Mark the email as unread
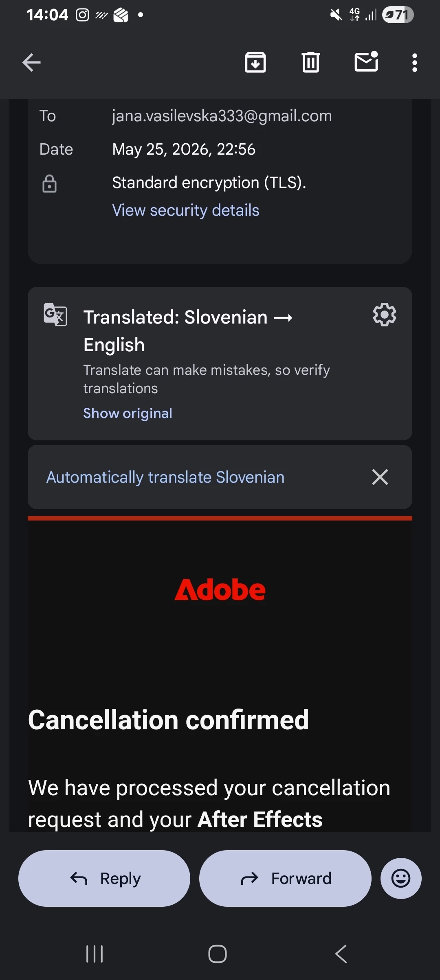Viewport: 440px width, 980px height. coord(367,62)
